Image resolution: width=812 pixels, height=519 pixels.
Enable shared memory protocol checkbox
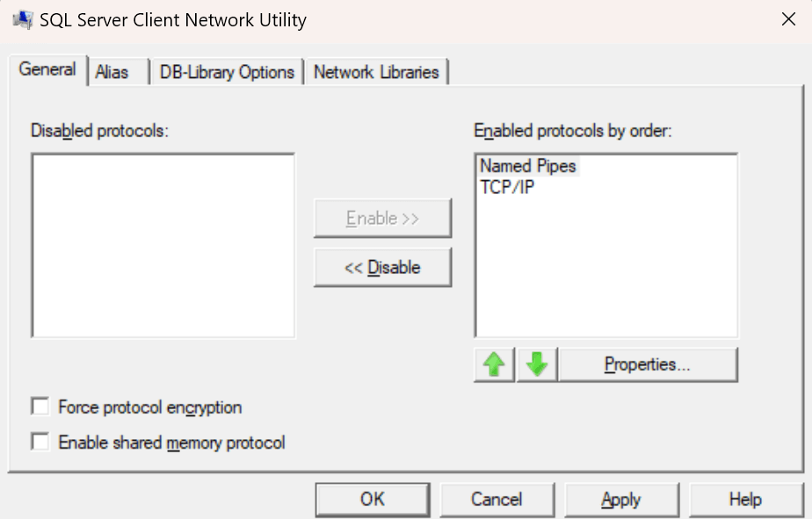pos(40,442)
